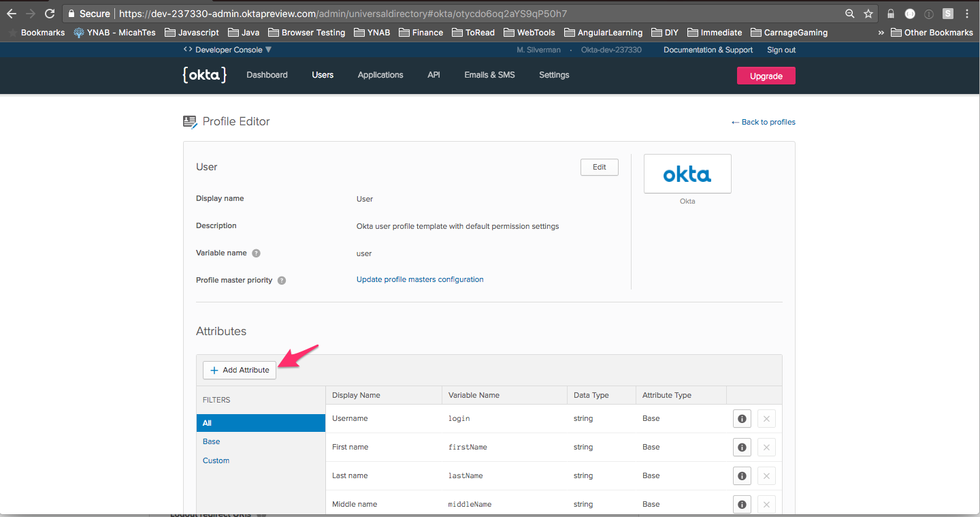Click the S extension icon in toolbar
The image size is (980, 517).
(948, 14)
